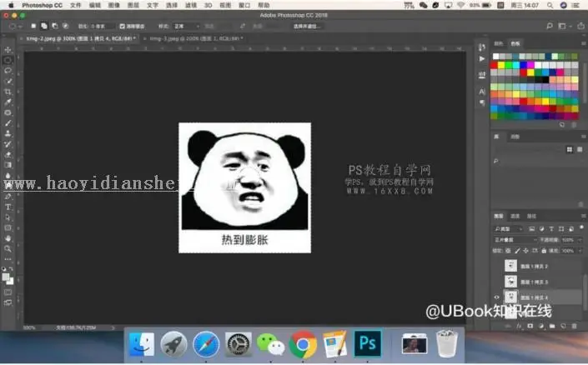The image size is (588, 365).
Task: Filter layers by type layers
Action: [551, 228]
